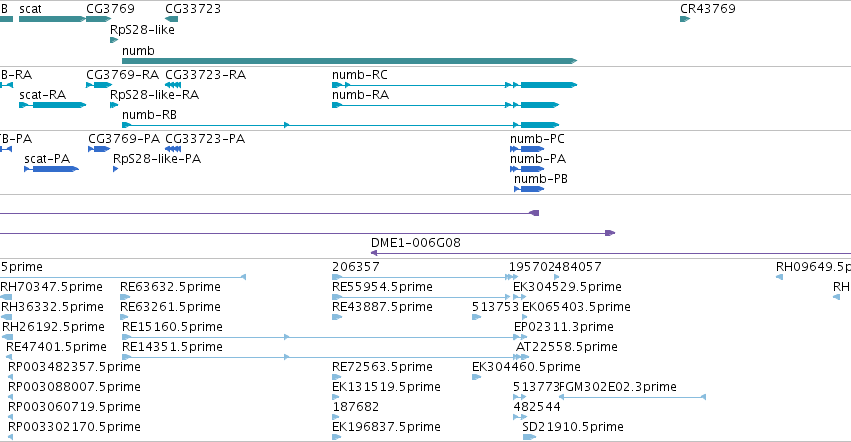Viewport: 851px width, 442px height.
Task: Click the CG33723-RA transcript label
Action: coord(206,74)
